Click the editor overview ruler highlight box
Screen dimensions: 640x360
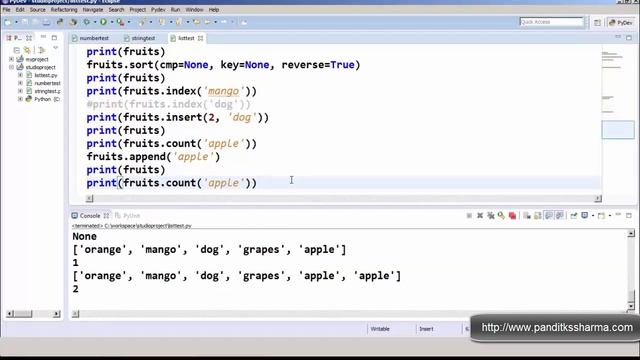(x=618, y=130)
